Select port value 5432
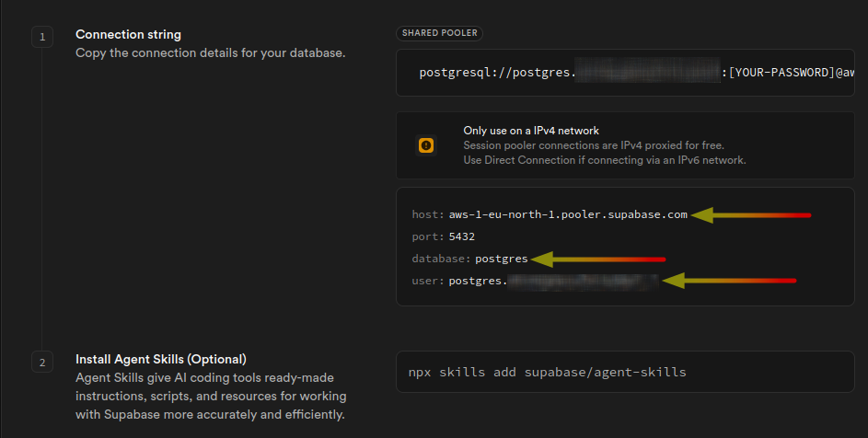Viewport: 868px width, 438px height. click(x=462, y=236)
